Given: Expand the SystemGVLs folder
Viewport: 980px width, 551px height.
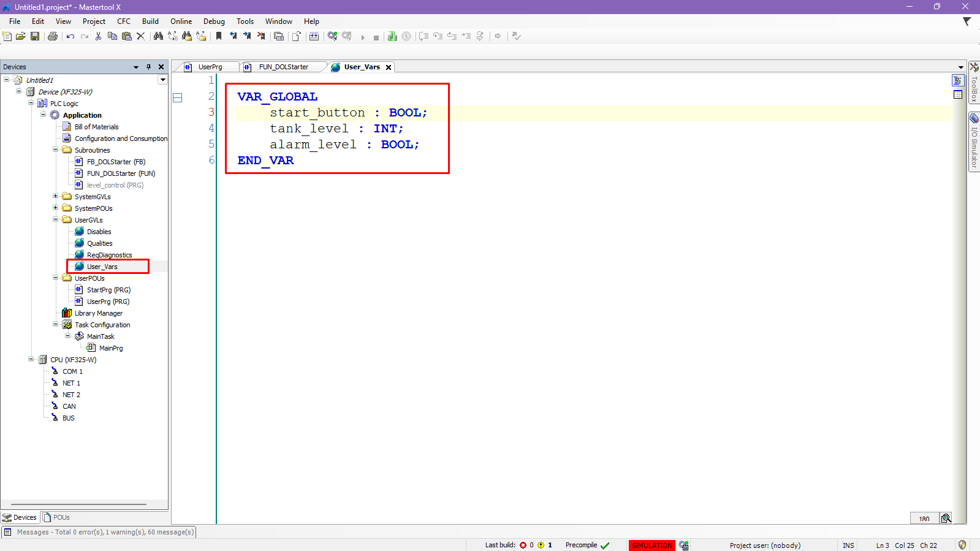Looking at the screenshot, I should [56, 196].
